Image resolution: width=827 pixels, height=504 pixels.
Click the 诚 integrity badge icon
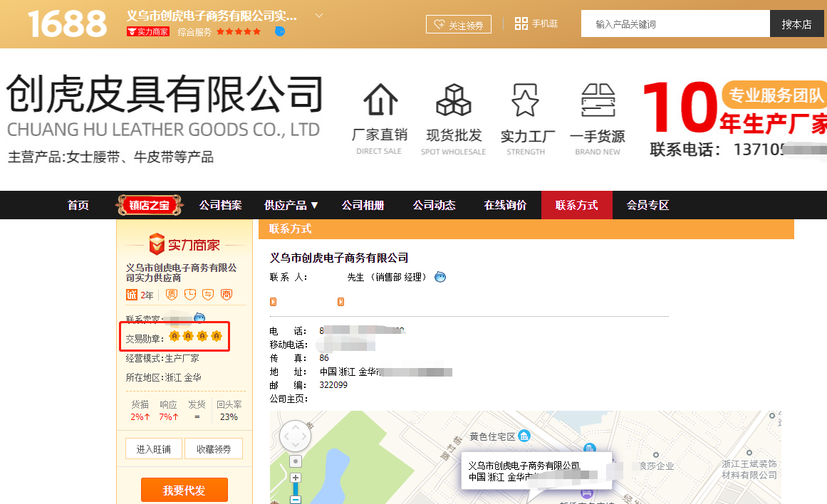[132, 295]
